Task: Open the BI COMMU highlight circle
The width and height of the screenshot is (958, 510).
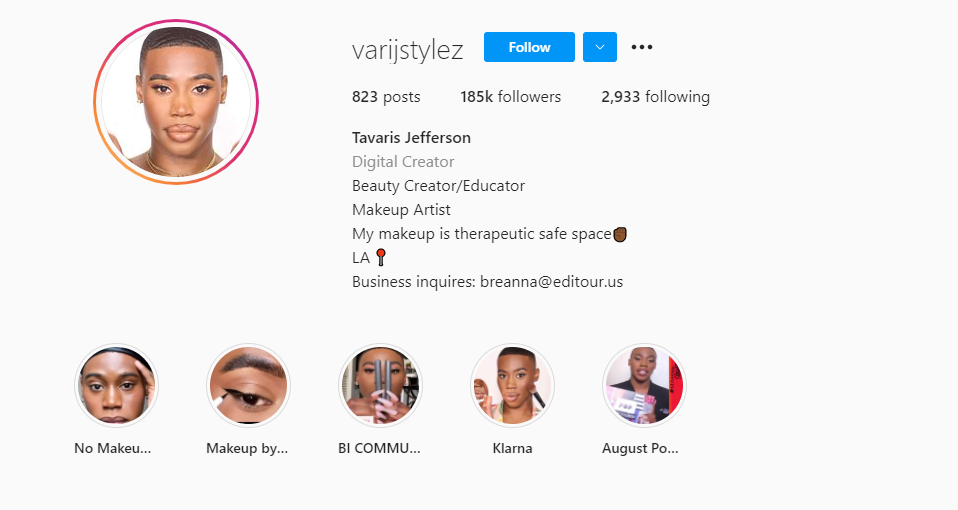Action: (x=380, y=385)
